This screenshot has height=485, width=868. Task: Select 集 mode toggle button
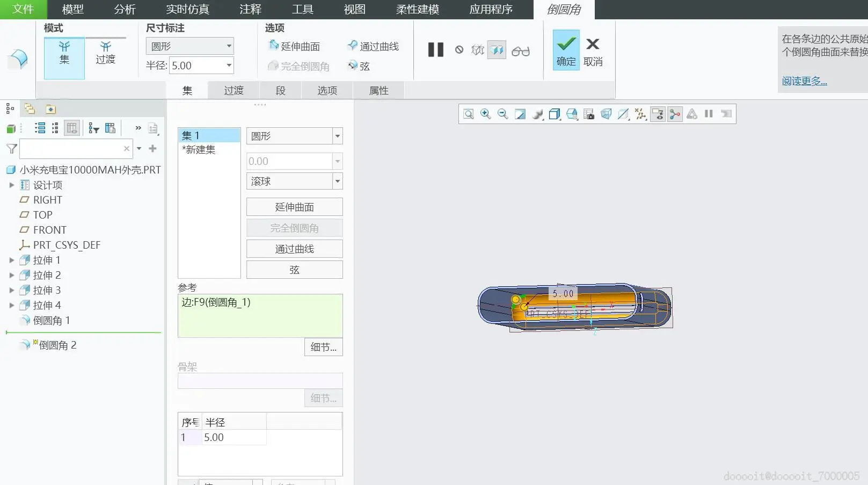(x=64, y=53)
